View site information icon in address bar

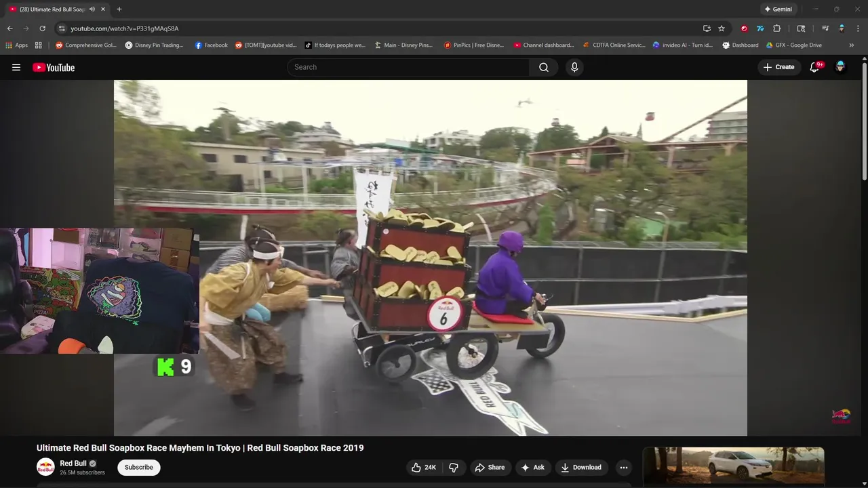coord(62,28)
